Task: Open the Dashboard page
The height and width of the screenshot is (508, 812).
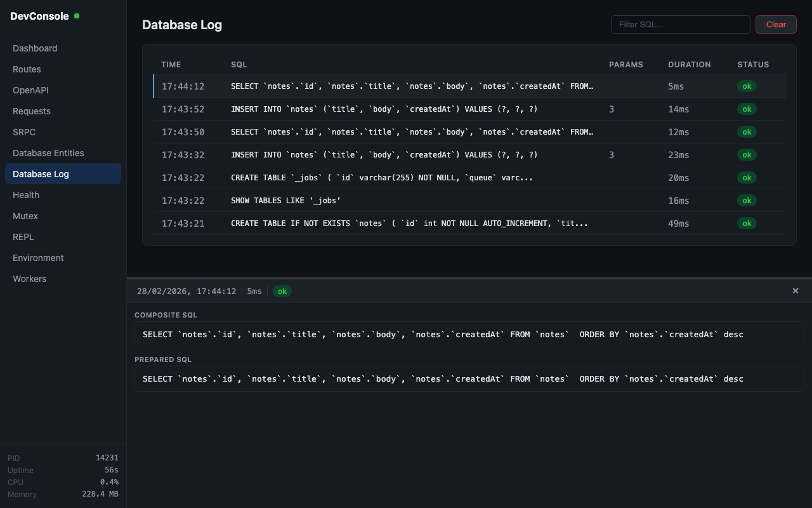Action: point(63,48)
